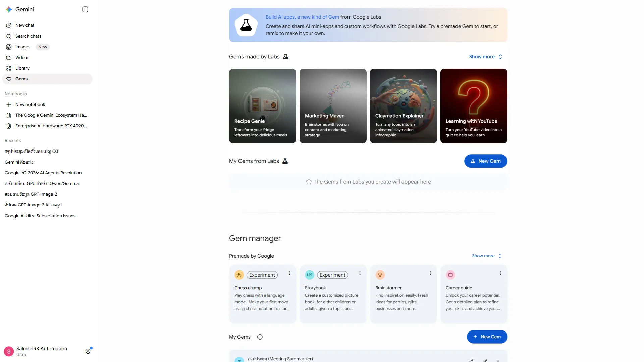The width and height of the screenshot is (644, 362).
Task: Open the Claymation Explainer gem card
Action: tap(404, 106)
